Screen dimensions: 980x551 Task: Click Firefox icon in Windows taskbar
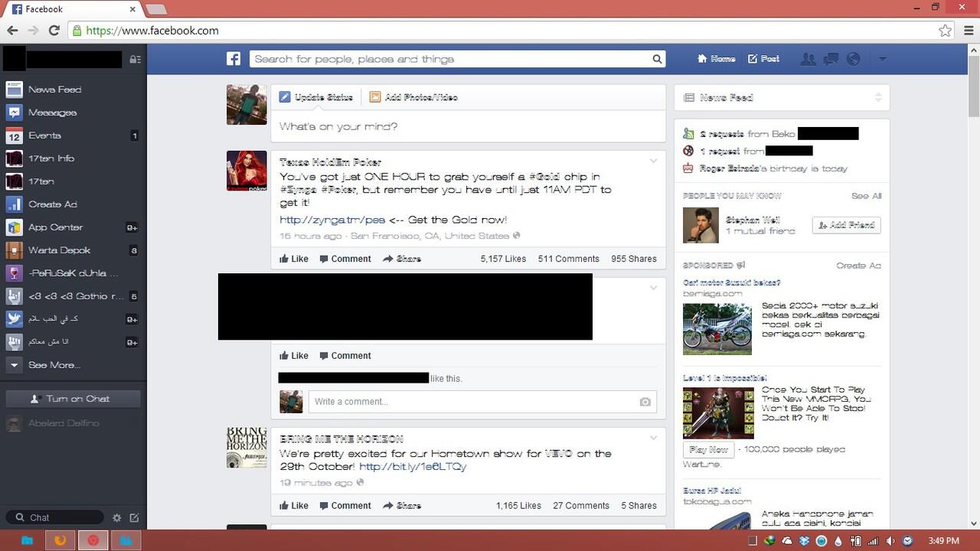click(x=60, y=540)
